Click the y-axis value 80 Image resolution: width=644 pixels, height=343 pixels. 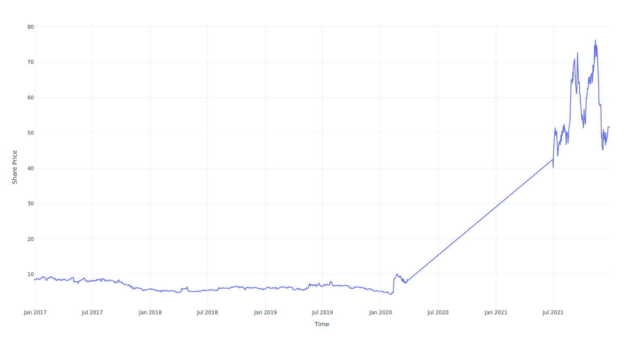30,27
